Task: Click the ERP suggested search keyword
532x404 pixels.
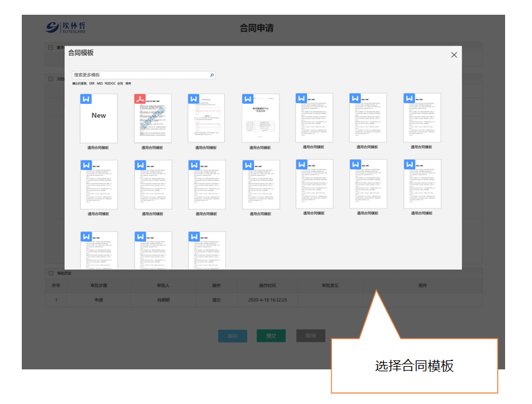Action: [92, 84]
